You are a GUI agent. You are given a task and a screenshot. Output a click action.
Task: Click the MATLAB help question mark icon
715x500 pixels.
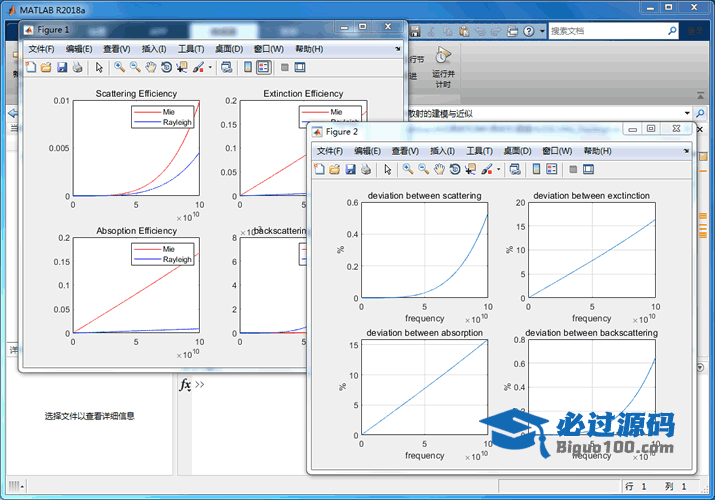click(529, 31)
